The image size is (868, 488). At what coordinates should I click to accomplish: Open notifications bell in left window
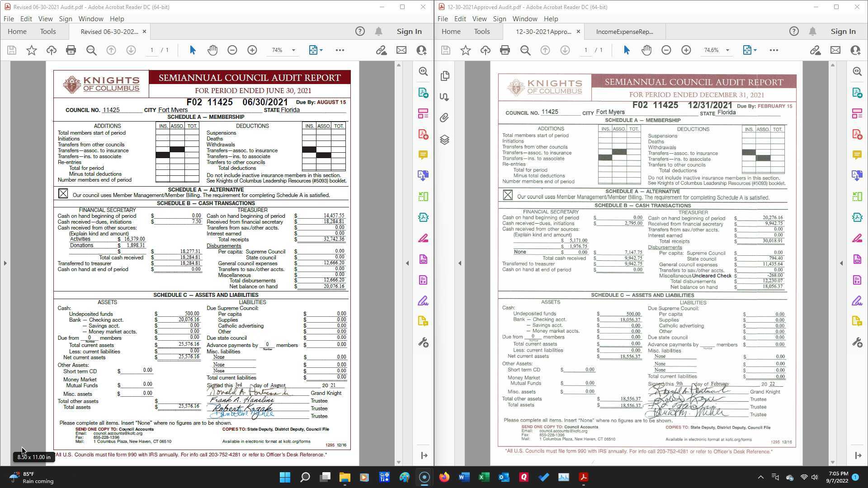click(x=378, y=31)
